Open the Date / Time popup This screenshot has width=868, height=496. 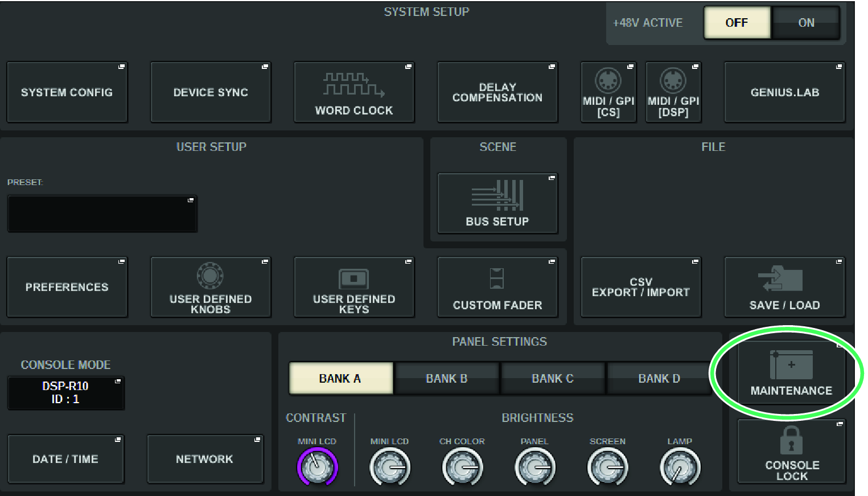click(65, 458)
